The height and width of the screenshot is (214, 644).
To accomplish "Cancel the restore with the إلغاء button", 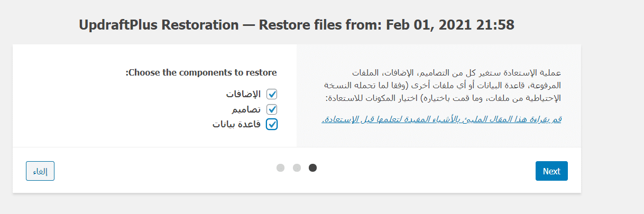I will (x=40, y=171).
